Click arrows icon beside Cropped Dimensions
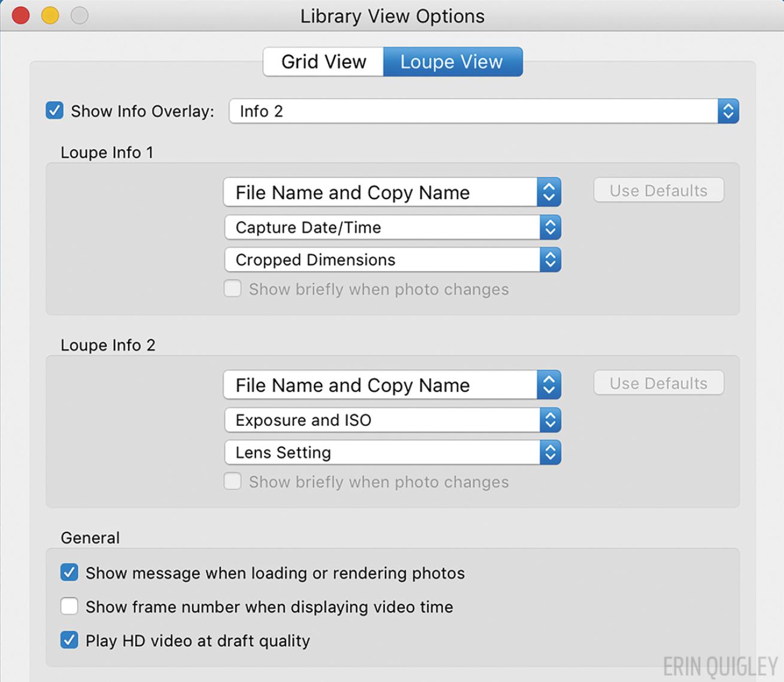The image size is (784, 682). [550, 260]
